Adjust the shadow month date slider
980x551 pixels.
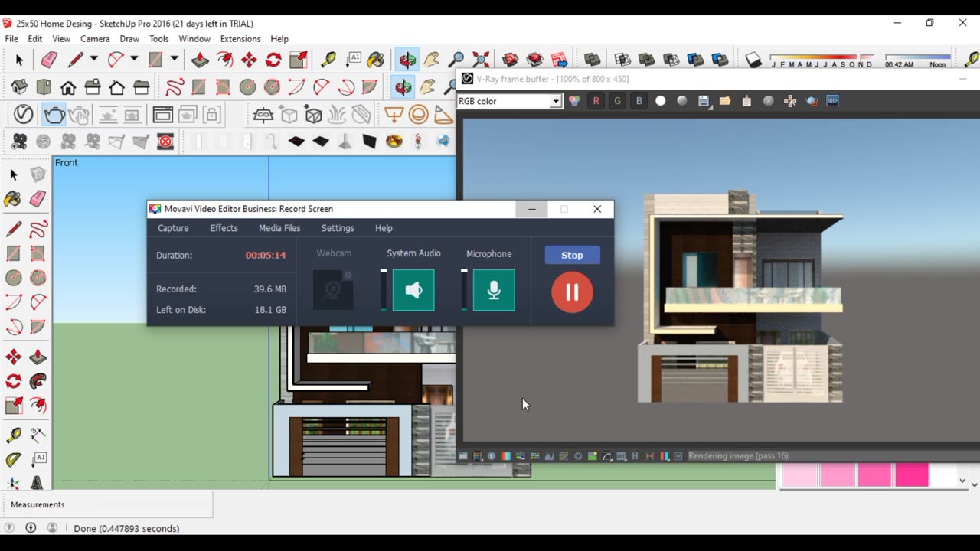click(822, 60)
